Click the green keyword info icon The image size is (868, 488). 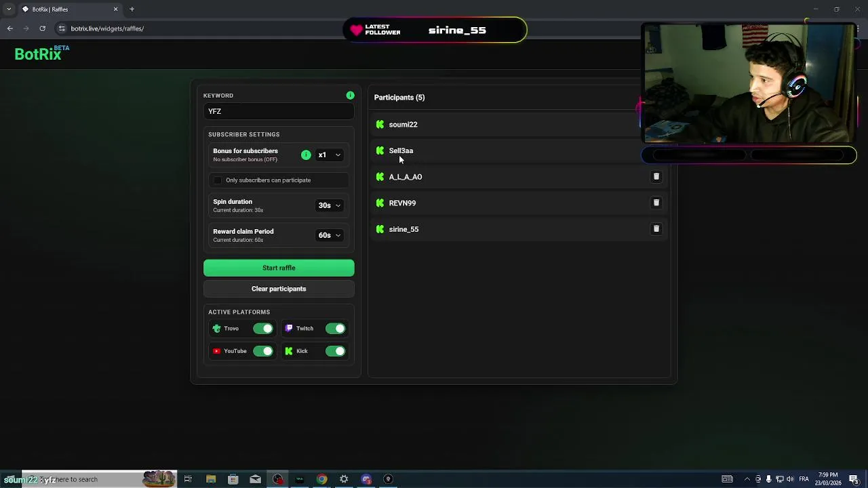(x=350, y=96)
